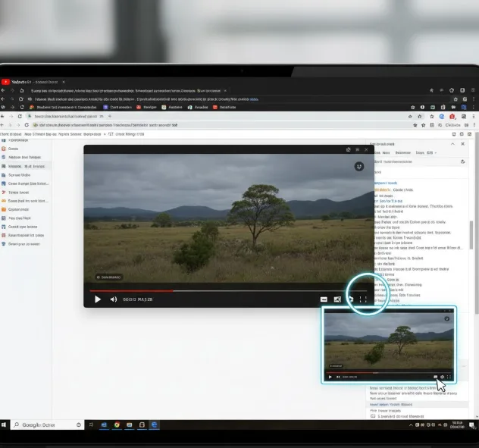Toggle subtitles on the main video player

(x=324, y=299)
